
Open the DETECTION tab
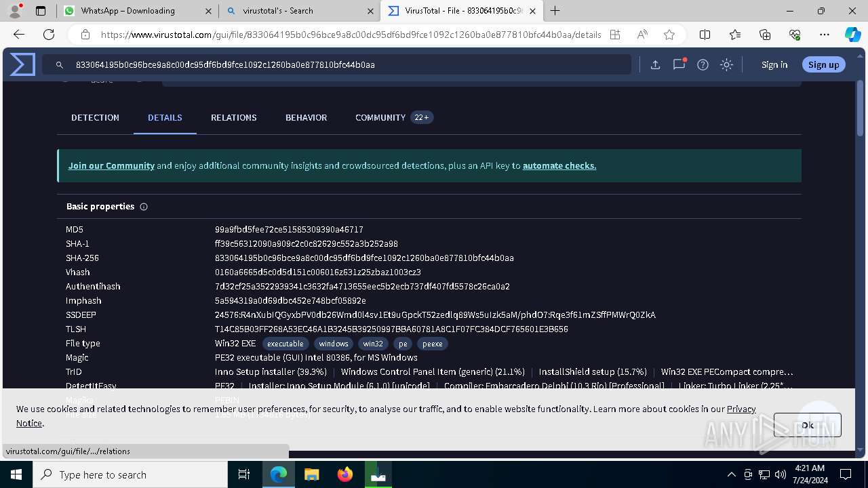tap(95, 117)
